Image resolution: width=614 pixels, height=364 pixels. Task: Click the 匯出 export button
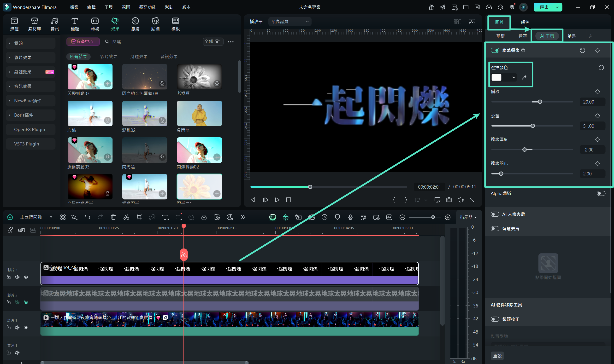(x=544, y=7)
